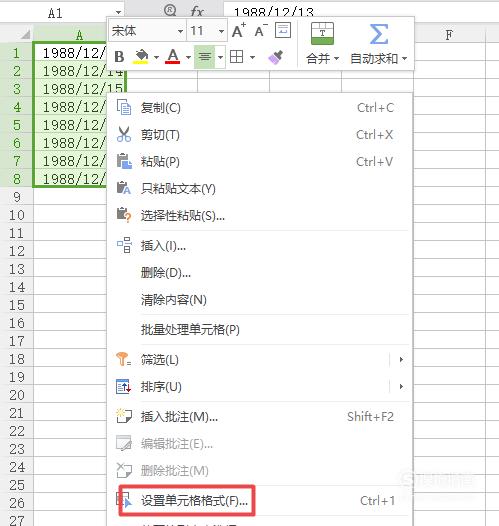Open the 排序(U) submenu
The height and width of the screenshot is (526, 499).
[260, 387]
